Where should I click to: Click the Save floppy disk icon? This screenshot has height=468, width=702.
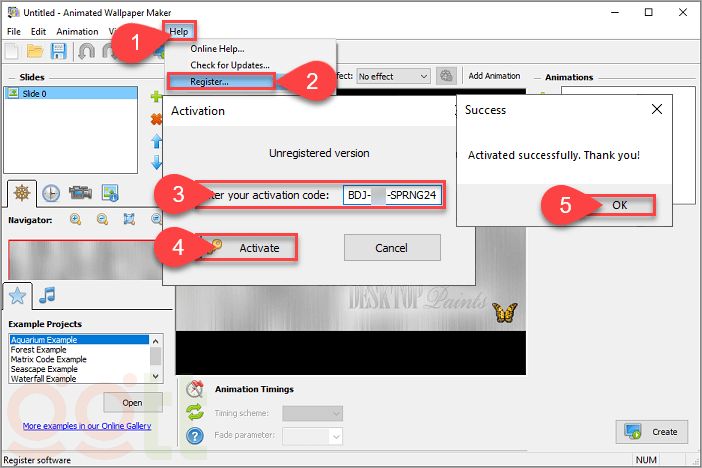coord(58,51)
